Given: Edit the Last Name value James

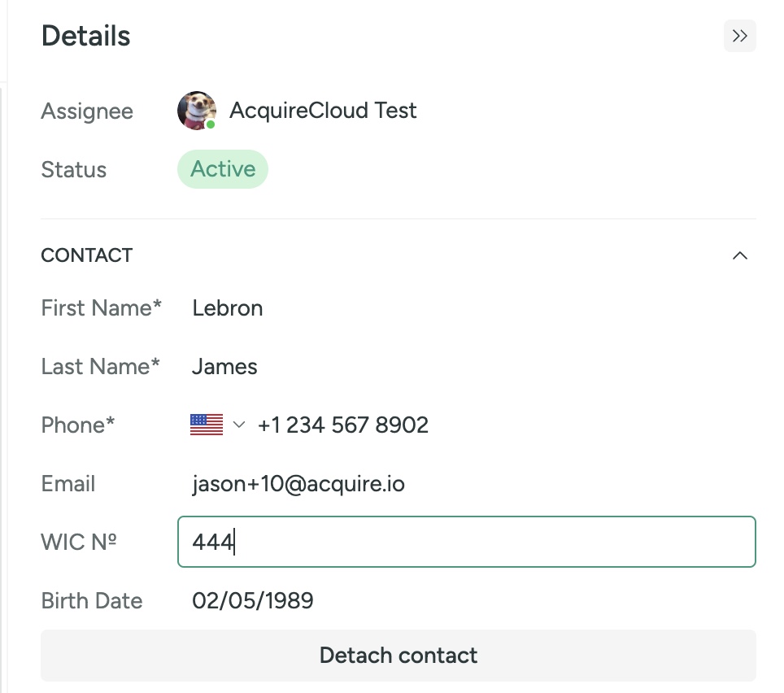Looking at the screenshot, I should click(x=224, y=367).
